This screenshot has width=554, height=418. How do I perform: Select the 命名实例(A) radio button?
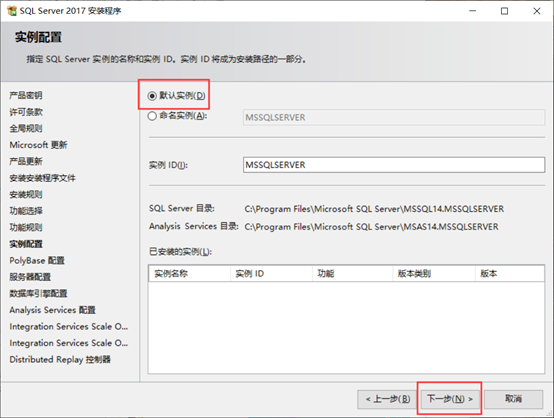152,116
